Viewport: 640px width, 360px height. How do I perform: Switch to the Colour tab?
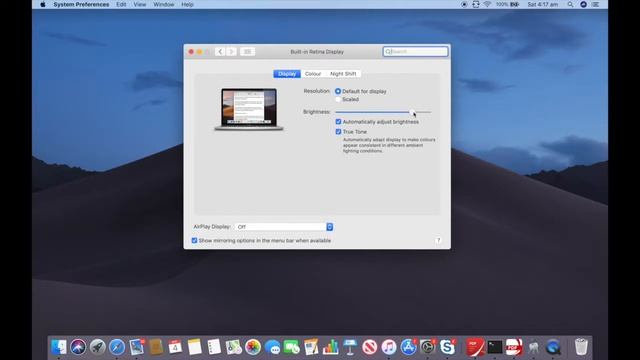coord(313,74)
